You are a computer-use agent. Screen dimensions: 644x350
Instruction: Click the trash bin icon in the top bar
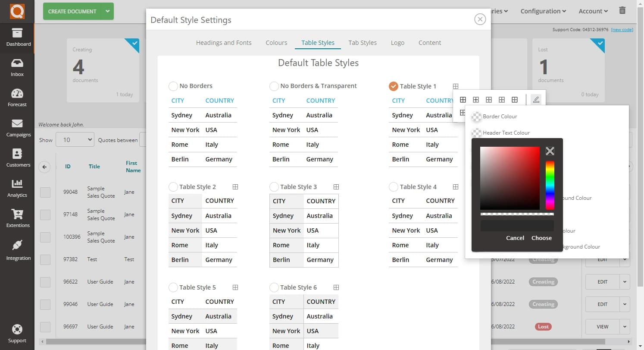tap(622, 11)
